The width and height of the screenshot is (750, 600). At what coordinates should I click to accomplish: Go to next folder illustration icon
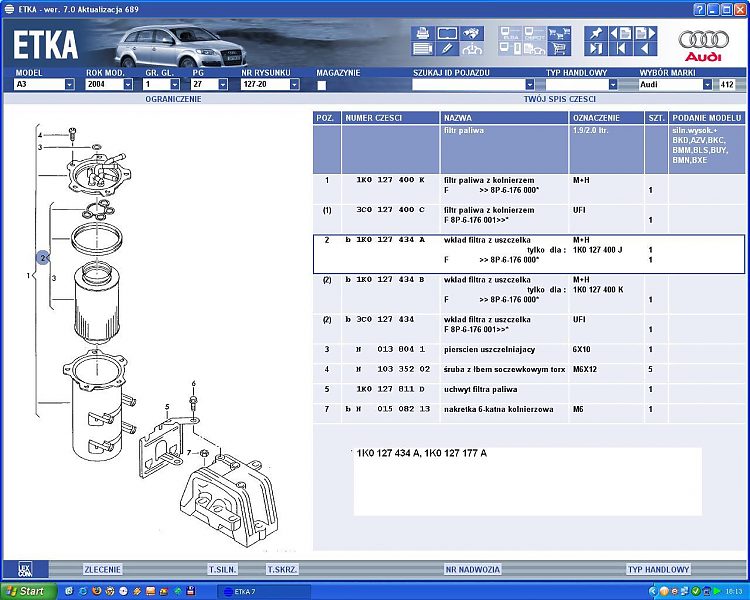pos(645,33)
